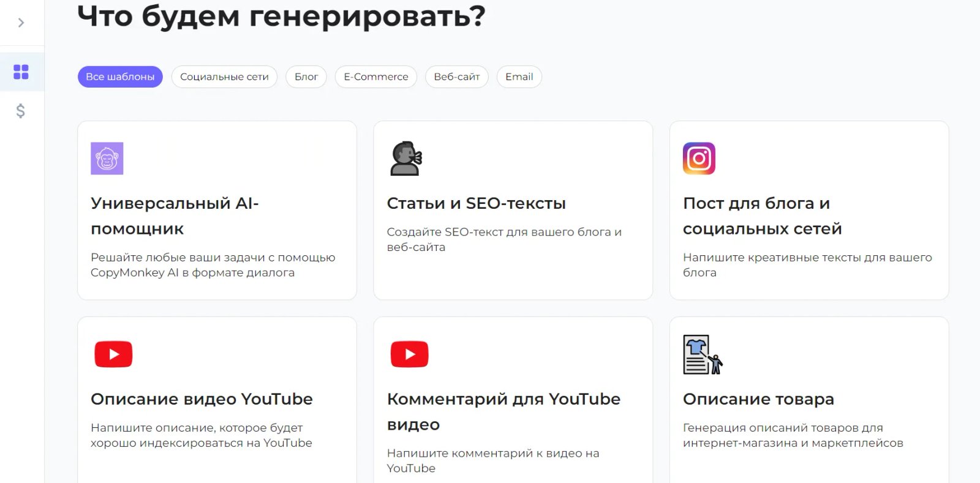Screen dimensions: 980x483
Task: Choose the 'E-Commerce' filter tab
Action: pos(376,77)
